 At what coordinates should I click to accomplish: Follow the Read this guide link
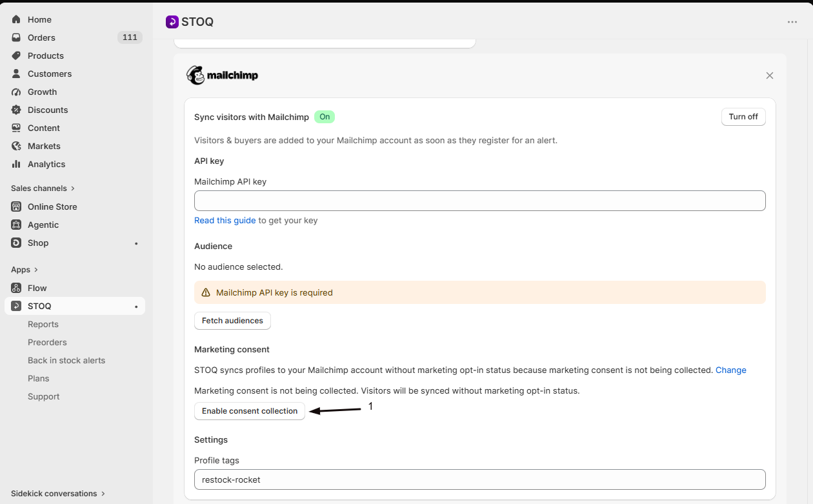click(225, 220)
